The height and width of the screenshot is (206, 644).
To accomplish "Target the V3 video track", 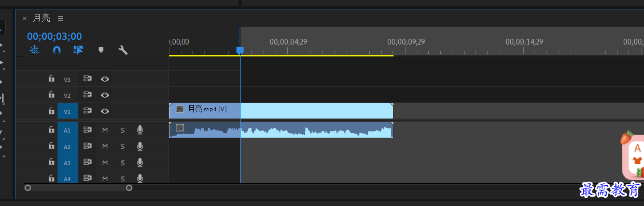I will pos(67,79).
